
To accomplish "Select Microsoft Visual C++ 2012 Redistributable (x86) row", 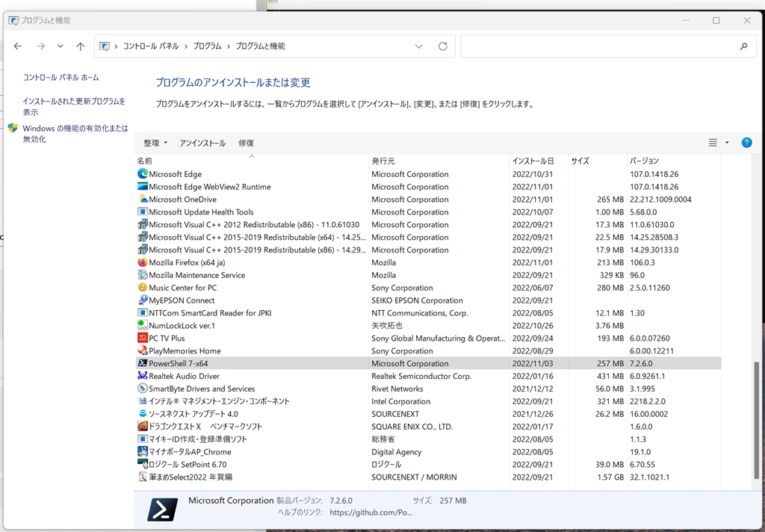I will tap(428, 224).
